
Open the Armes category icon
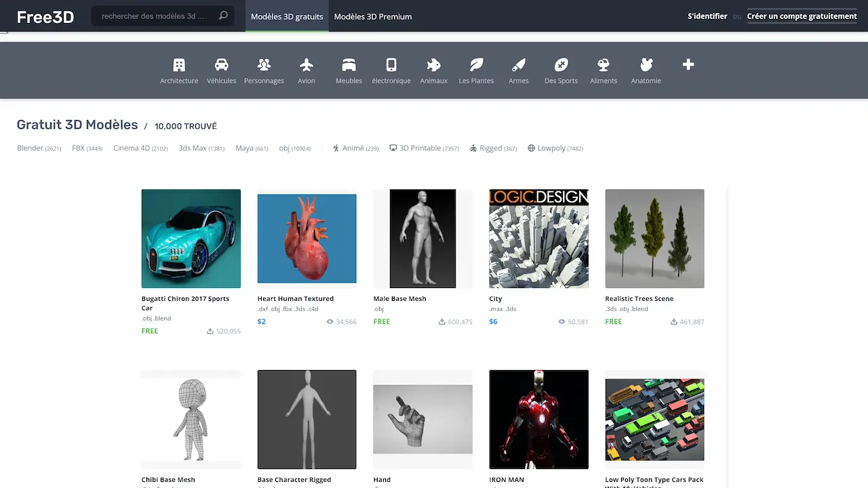point(519,65)
